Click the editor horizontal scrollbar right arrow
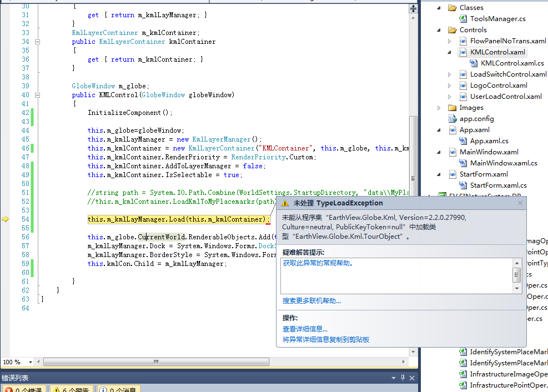 pos(403,361)
